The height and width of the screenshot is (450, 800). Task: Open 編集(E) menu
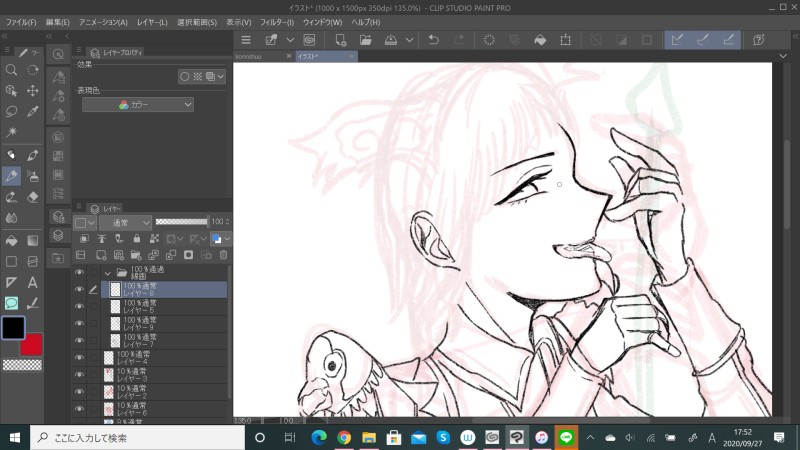[57, 22]
